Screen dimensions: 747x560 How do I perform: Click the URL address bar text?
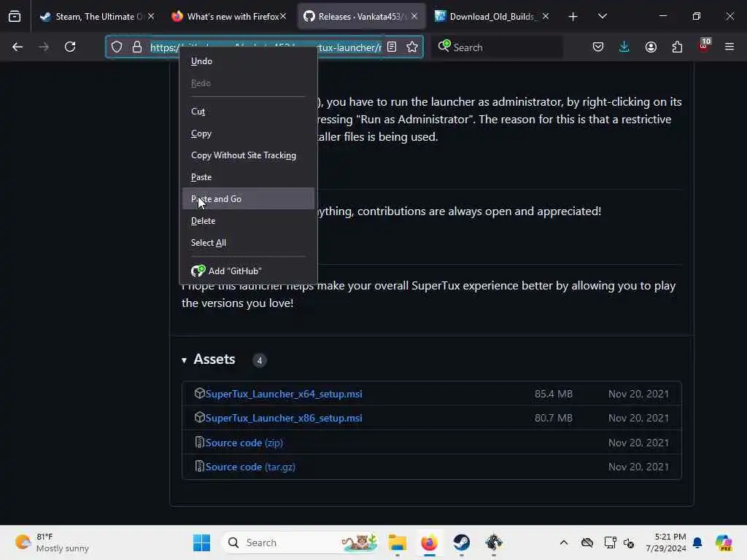(x=266, y=47)
